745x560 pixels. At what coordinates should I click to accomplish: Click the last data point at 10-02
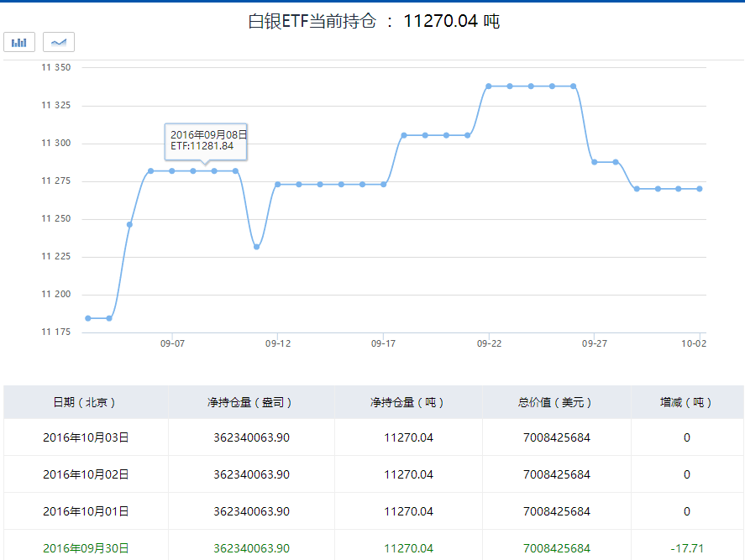tap(700, 189)
